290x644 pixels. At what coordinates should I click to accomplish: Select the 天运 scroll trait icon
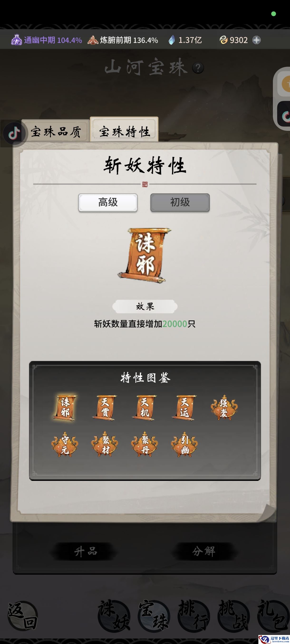(x=184, y=408)
